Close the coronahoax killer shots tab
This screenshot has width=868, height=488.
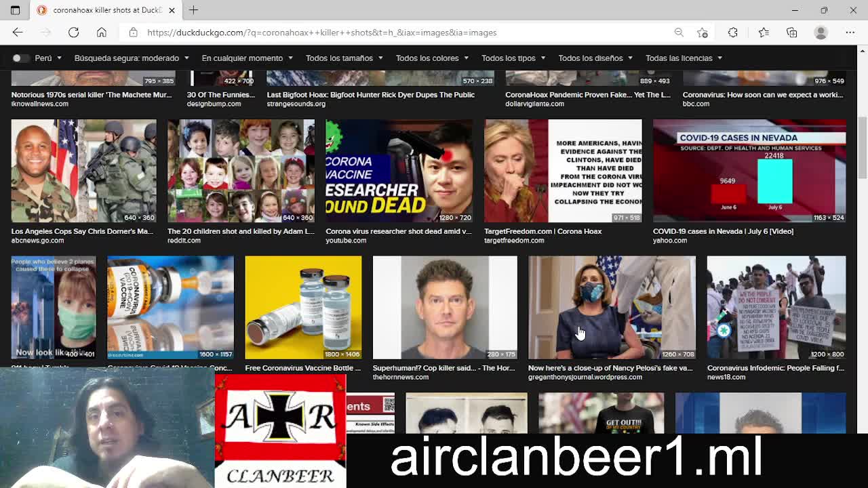(x=172, y=10)
